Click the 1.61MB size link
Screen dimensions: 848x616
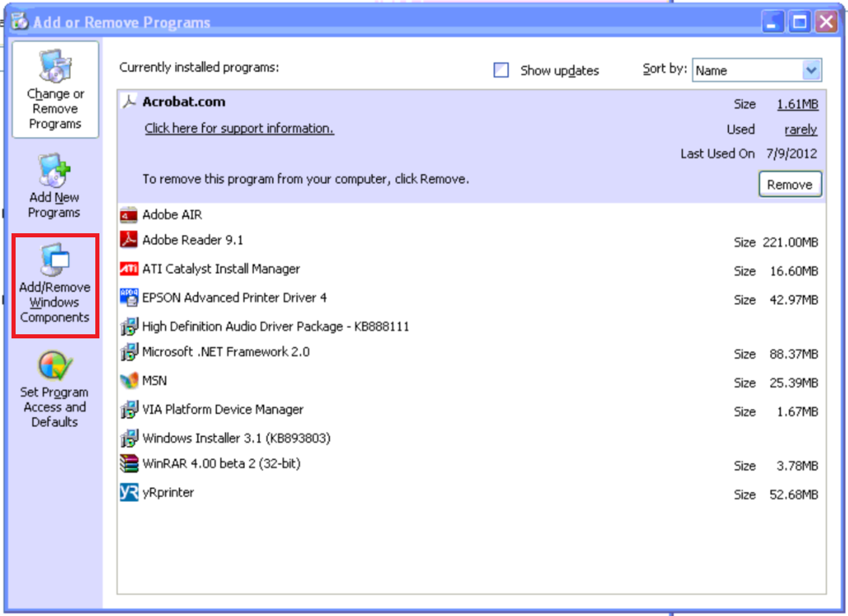(x=797, y=103)
